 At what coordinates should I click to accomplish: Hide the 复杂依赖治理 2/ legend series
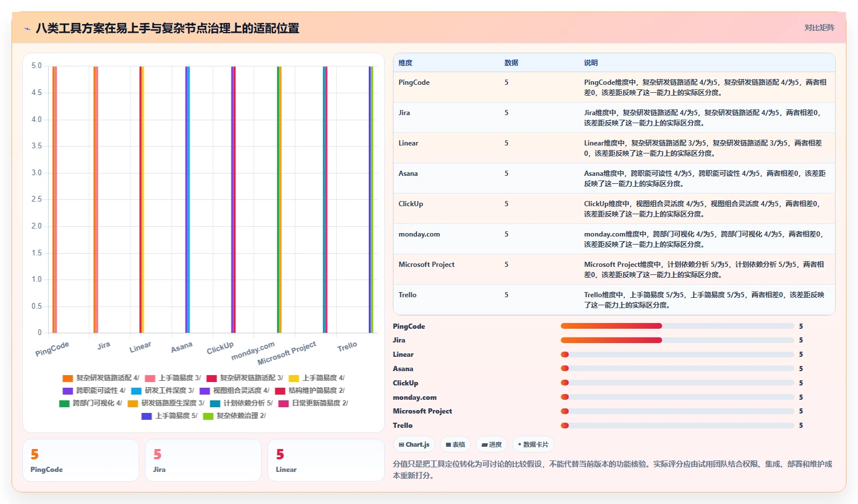click(234, 416)
